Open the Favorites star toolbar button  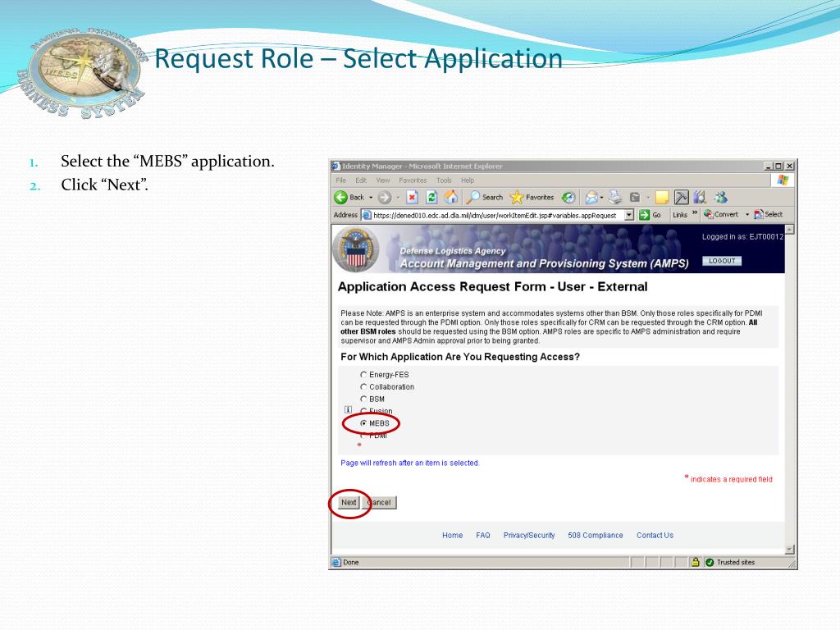pyautogui.click(x=532, y=197)
